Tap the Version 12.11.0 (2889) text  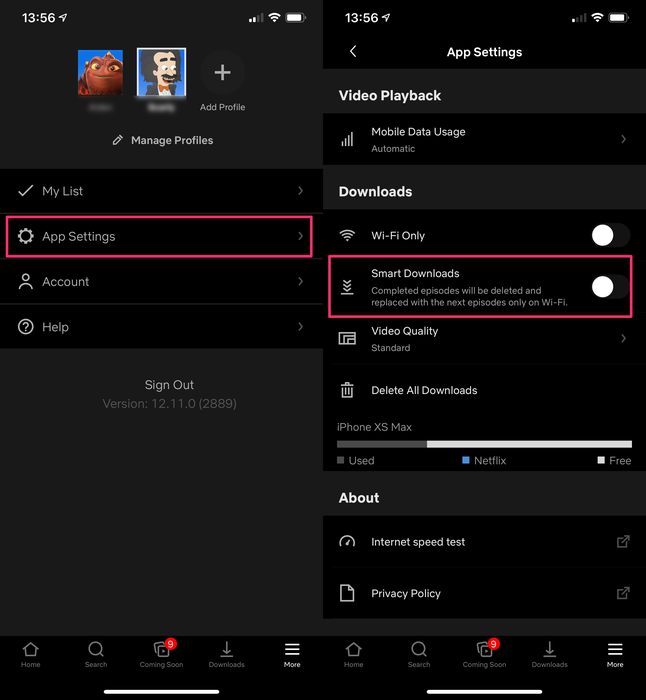170,404
